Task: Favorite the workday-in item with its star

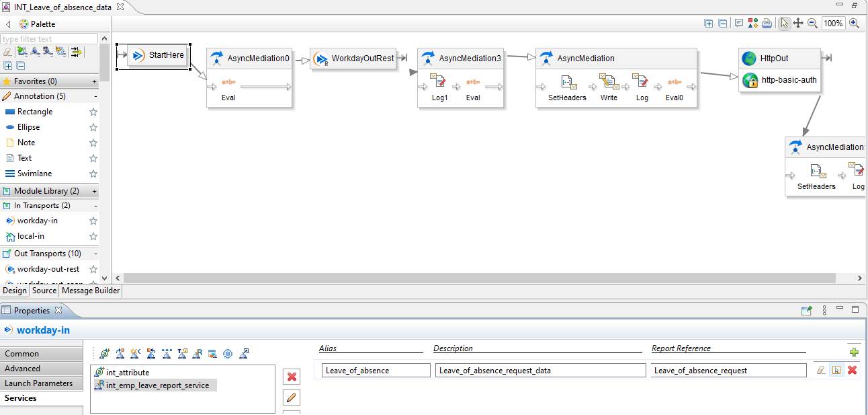Action: [93, 221]
